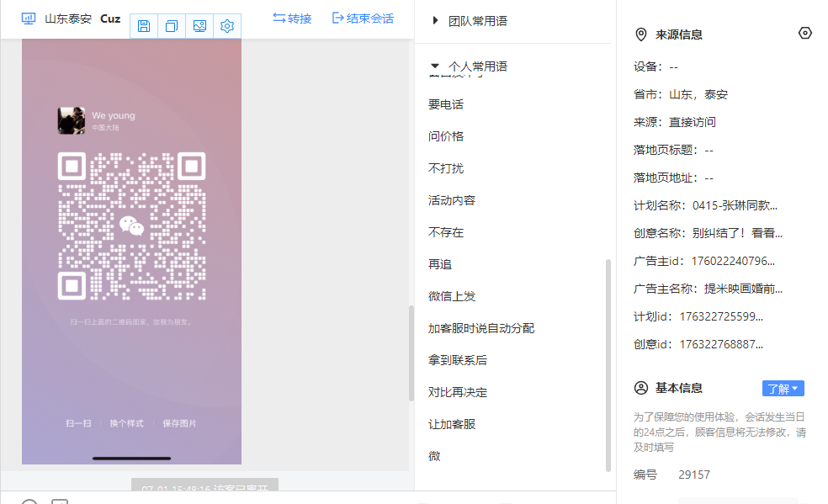Screen dimensions: 828x504
Task: Click the location pin icon of 来源信息
Action: click(640, 34)
